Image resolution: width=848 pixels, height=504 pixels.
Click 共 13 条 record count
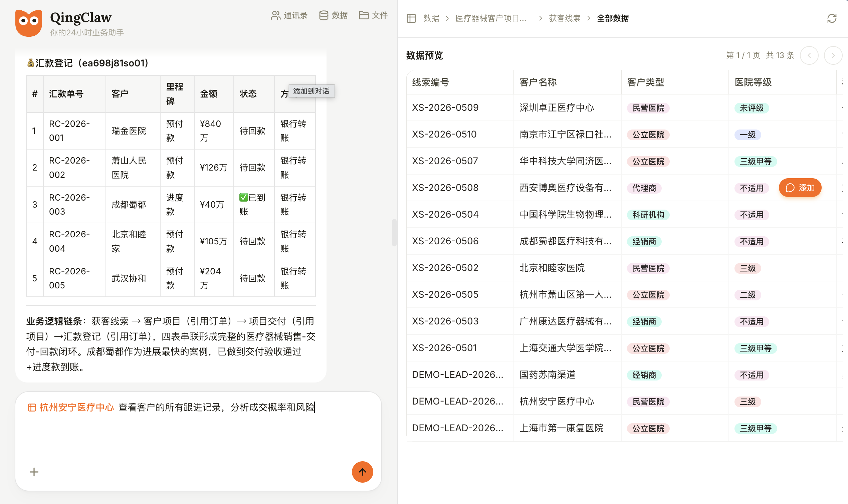pyautogui.click(x=780, y=55)
